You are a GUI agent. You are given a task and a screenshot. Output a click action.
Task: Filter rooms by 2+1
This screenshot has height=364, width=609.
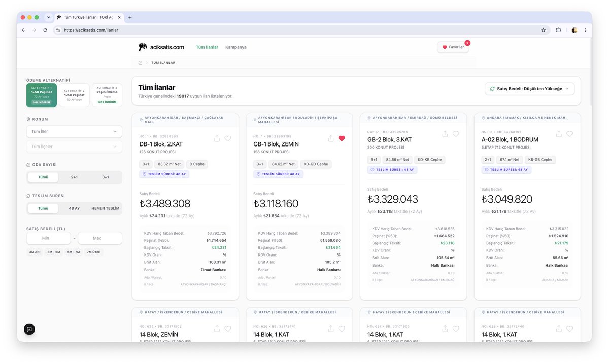[74, 177]
